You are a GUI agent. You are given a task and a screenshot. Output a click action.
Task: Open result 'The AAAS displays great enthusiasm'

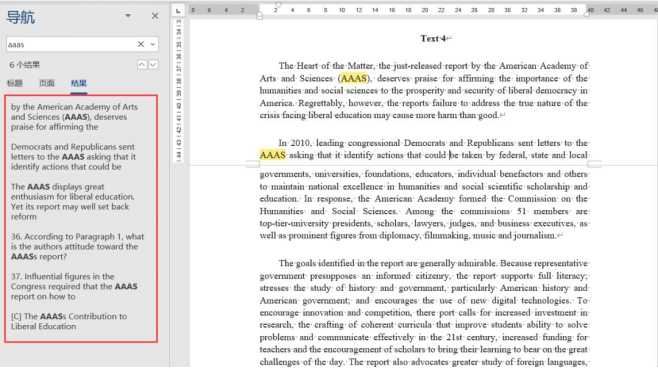coord(81,201)
